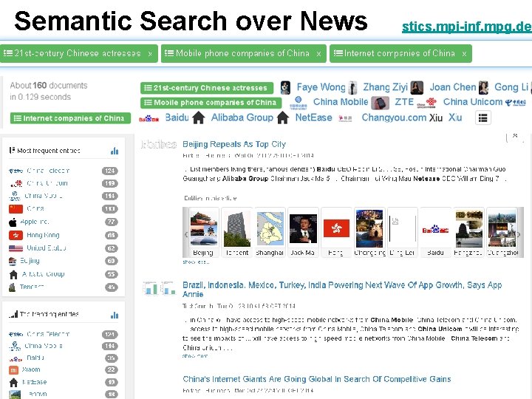Click Hong Kong flag thumbnail in carousel

336,228
